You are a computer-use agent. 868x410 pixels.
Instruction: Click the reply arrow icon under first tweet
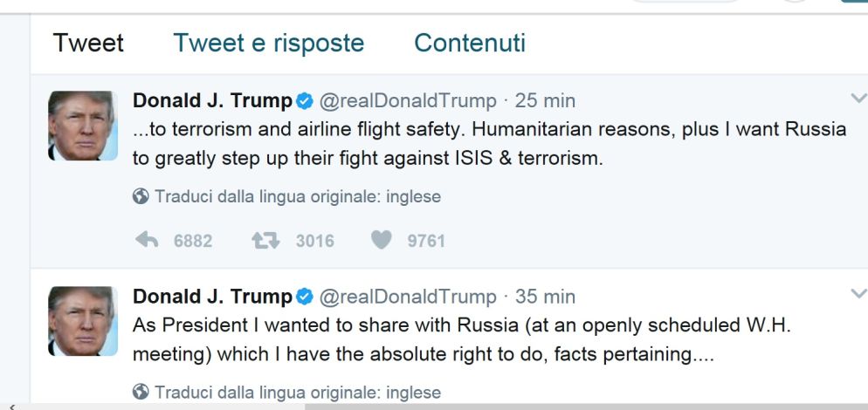point(147,240)
